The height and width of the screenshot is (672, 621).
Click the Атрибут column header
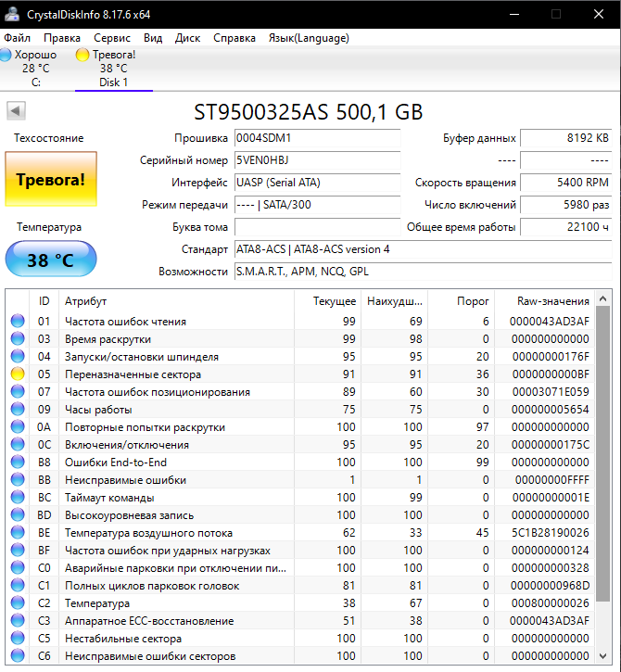tap(176, 301)
